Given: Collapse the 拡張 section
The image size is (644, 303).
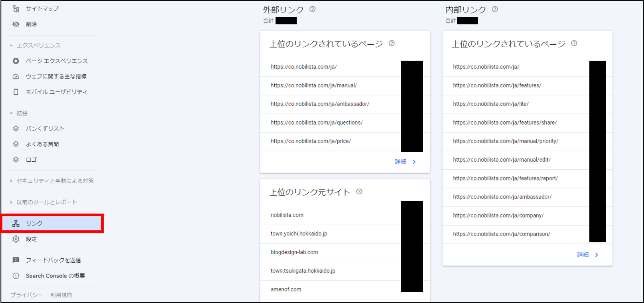Looking at the screenshot, I should [11, 113].
